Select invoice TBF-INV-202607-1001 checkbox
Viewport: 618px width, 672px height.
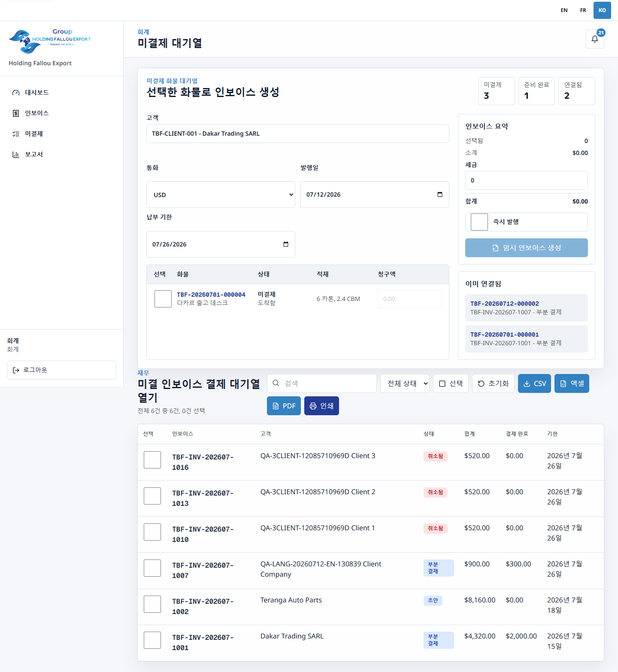coord(152,640)
